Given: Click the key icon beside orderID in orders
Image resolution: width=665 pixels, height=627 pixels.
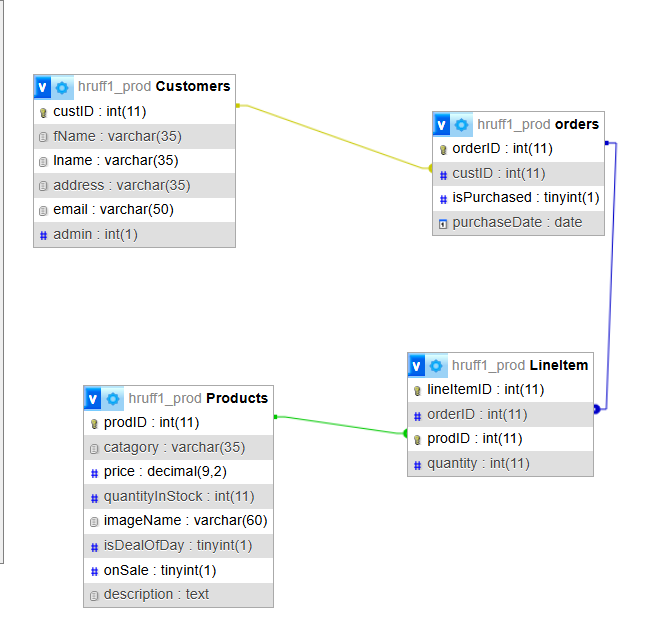Looking at the screenshot, I should click(443, 150).
